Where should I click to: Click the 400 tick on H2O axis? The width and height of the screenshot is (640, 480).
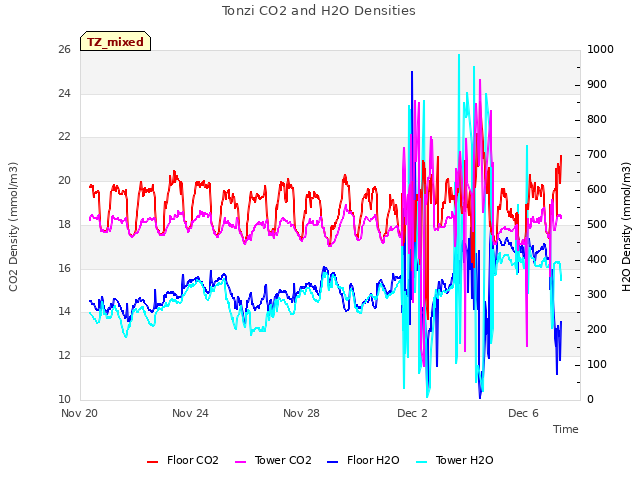pyautogui.click(x=597, y=260)
